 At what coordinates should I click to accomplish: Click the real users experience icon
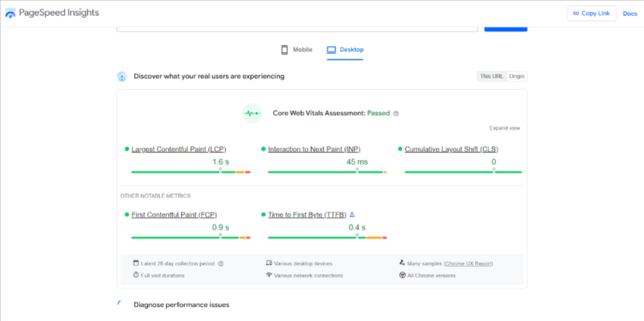click(122, 76)
